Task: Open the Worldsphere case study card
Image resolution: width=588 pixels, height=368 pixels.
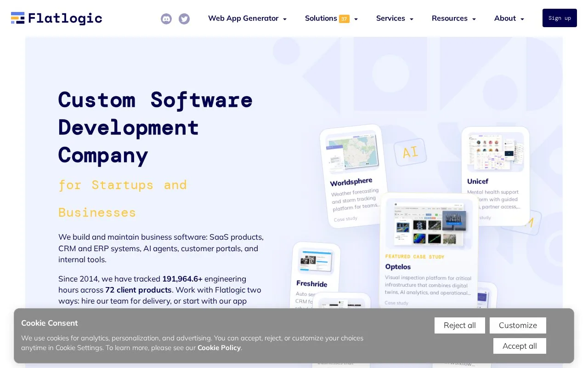Action: pyautogui.click(x=354, y=176)
